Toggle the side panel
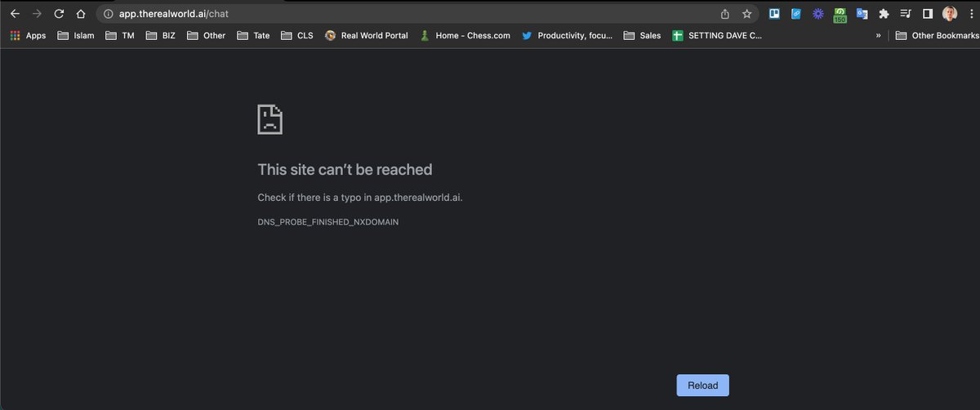This screenshot has height=410, width=980. point(928,14)
